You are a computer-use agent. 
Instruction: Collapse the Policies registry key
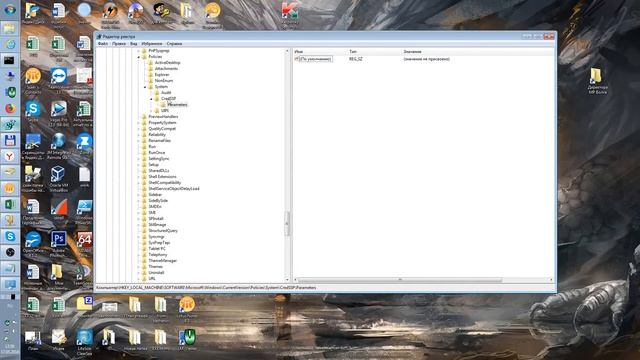tap(139, 57)
